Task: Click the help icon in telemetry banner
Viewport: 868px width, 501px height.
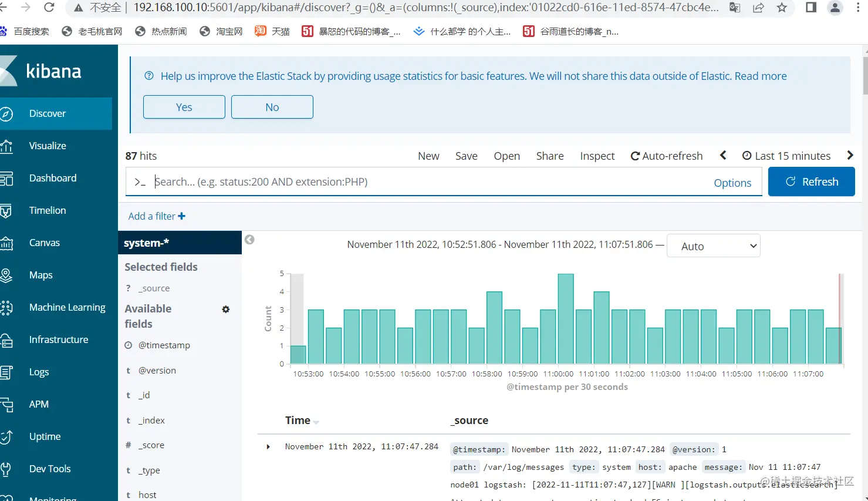Action: 149,76
